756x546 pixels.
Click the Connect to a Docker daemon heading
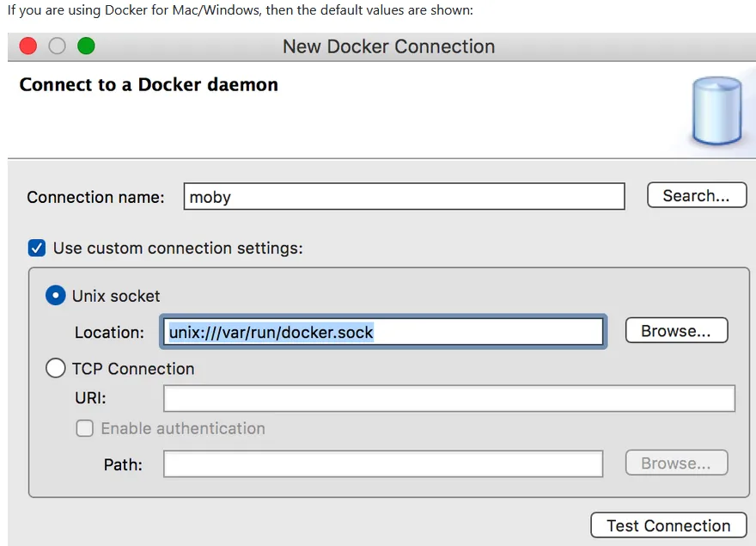pyautogui.click(x=149, y=85)
